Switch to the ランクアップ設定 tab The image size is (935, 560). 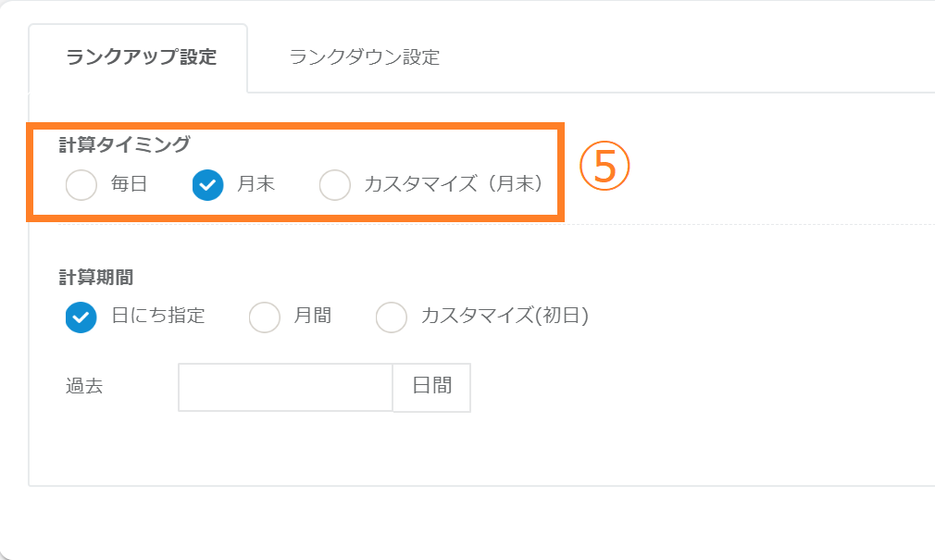(141, 57)
